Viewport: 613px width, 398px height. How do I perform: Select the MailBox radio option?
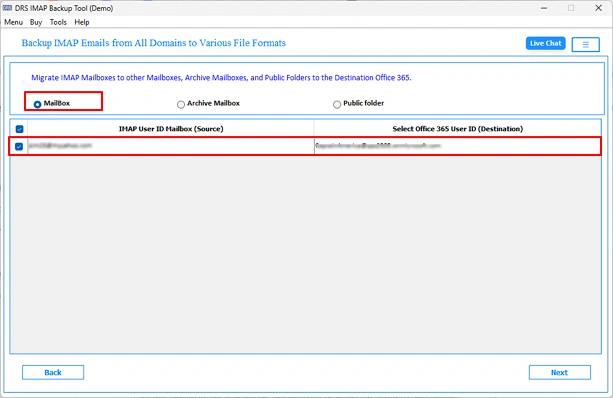click(x=38, y=104)
